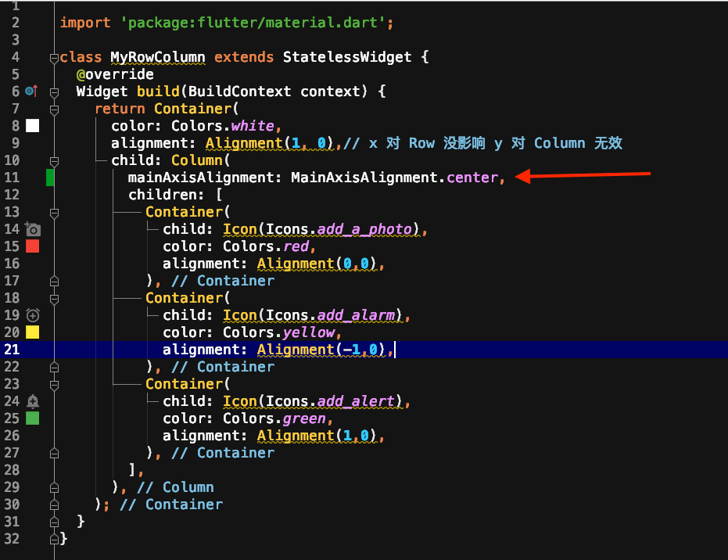Click the BuildContext parameter type
This screenshot has width=728, height=560.
pos(239,92)
